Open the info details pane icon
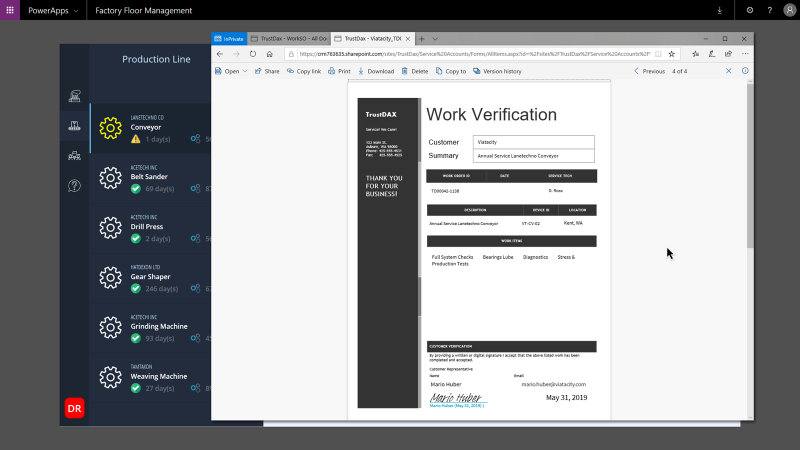The width and height of the screenshot is (800, 450). pyautogui.click(x=745, y=71)
